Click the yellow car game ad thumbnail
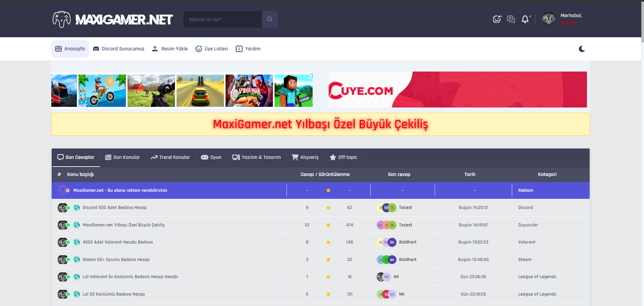644x306 pixels. (200, 91)
